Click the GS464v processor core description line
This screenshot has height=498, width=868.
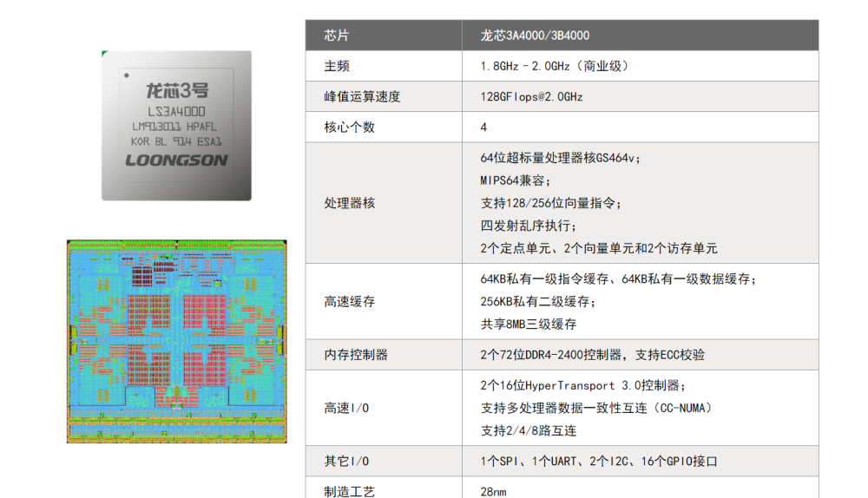pyautogui.click(x=560, y=158)
